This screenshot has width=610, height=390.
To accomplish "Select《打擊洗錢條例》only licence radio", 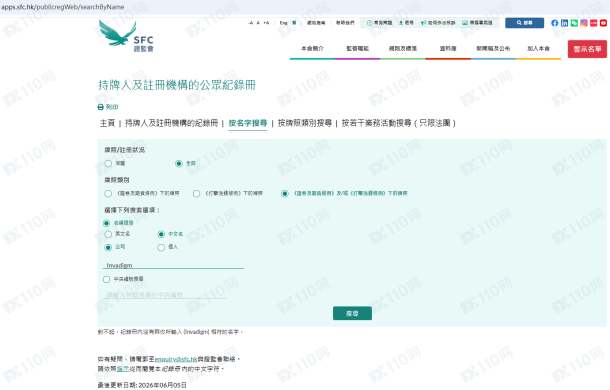I will [196, 193].
